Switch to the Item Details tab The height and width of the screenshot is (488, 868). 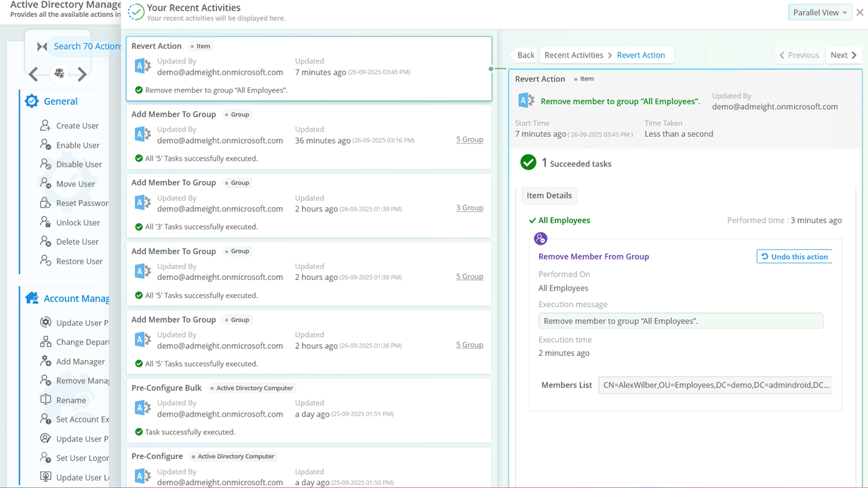(x=549, y=195)
